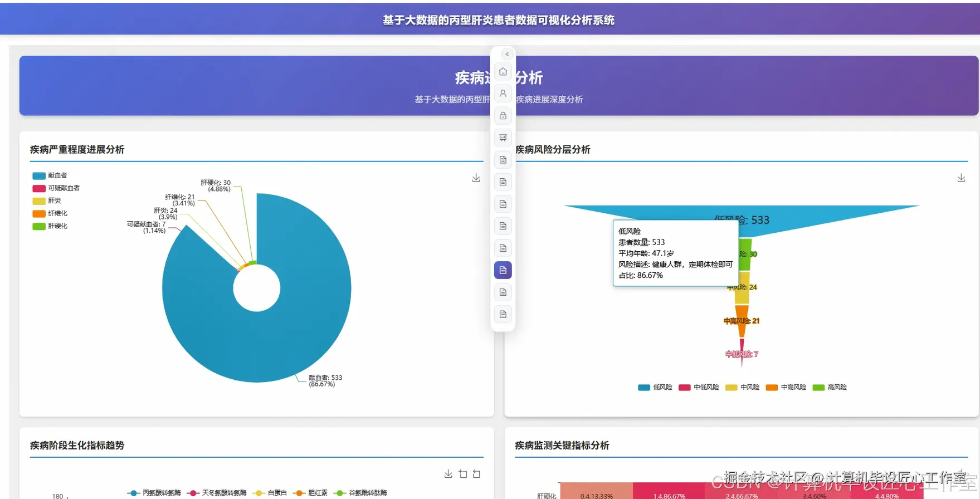
Task: Reset zoom with the restore icon in 生化指标趋势 chart
Action: click(x=477, y=474)
